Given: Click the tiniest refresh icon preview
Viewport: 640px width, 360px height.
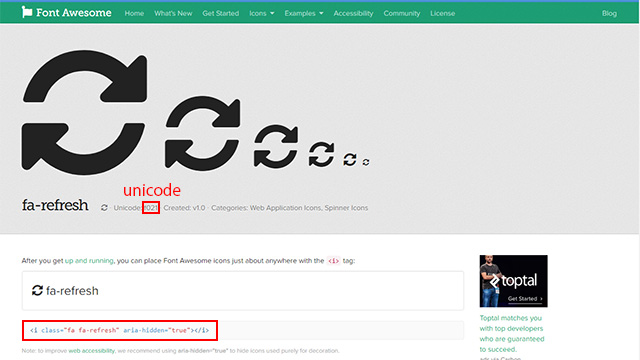Looking at the screenshot, I should [x=366, y=162].
